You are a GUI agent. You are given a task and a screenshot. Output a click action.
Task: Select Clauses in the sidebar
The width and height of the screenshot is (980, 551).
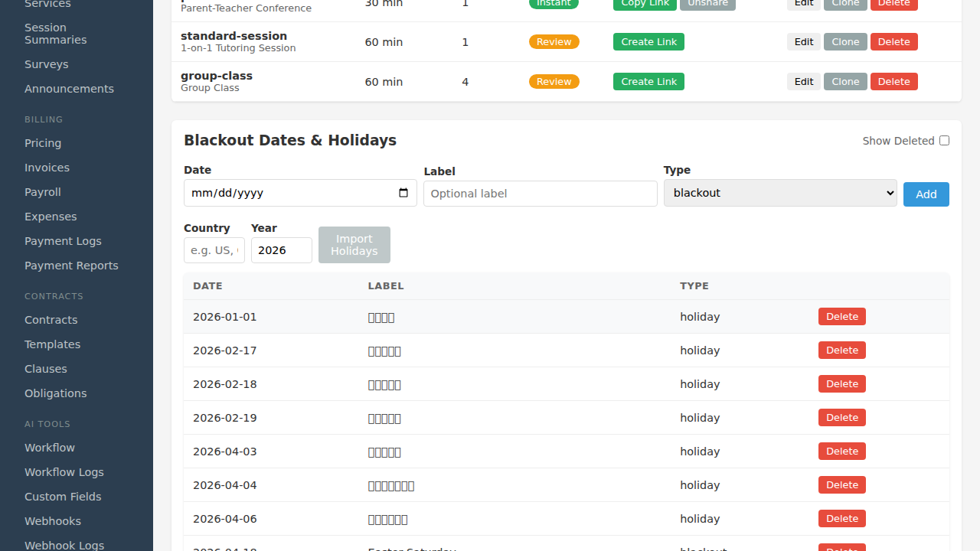46,369
